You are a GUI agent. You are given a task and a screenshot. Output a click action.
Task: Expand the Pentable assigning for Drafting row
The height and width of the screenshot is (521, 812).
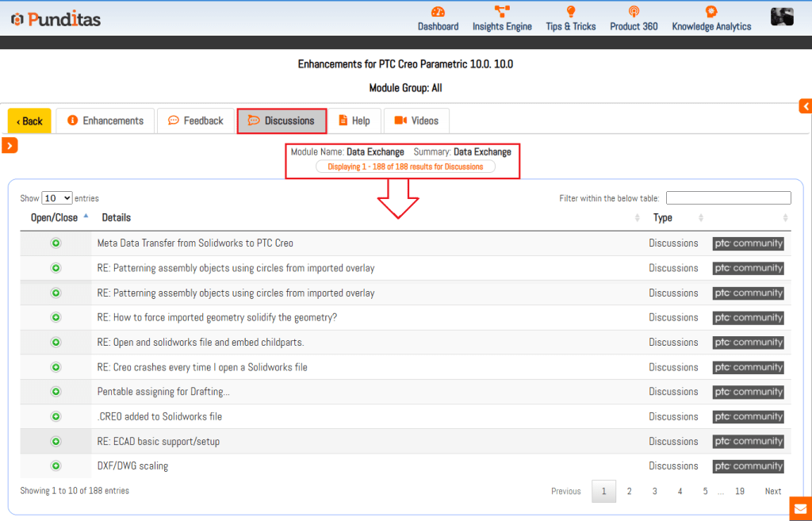(x=56, y=392)
